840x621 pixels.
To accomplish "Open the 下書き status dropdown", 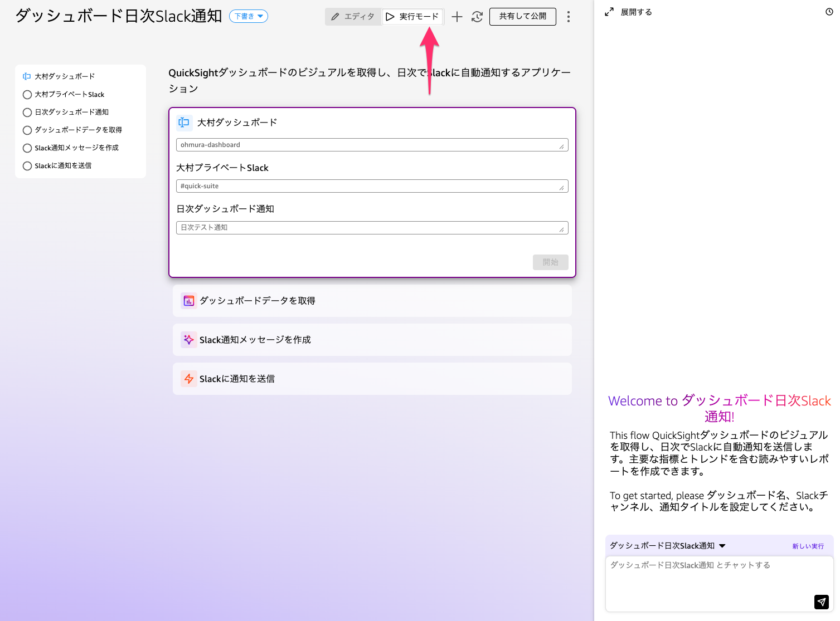I will point(249,17).
